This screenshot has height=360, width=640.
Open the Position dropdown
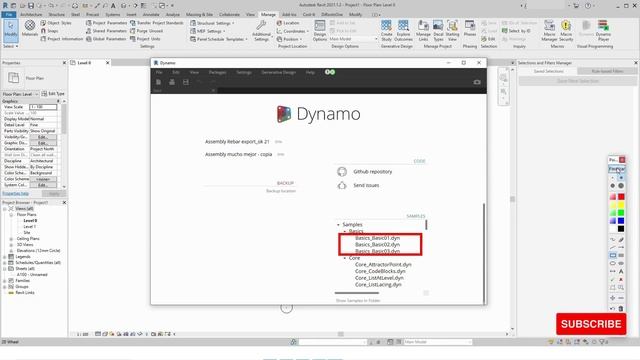289,39
